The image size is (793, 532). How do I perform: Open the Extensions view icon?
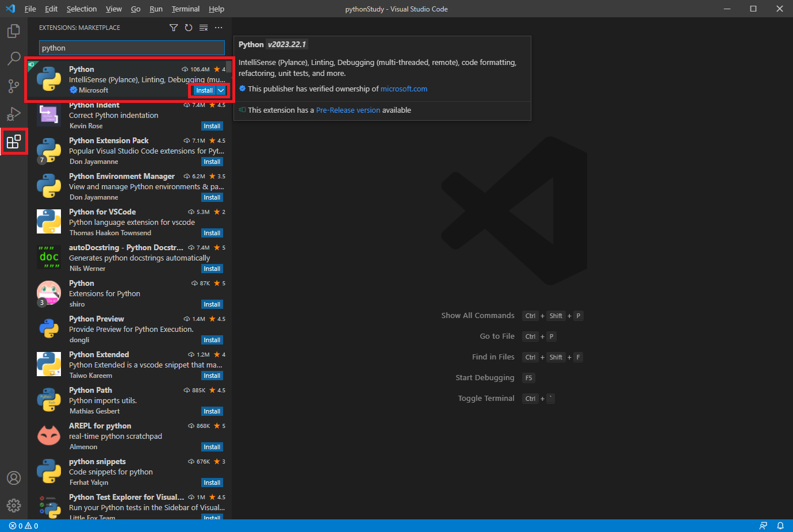(x=14, y=141)
